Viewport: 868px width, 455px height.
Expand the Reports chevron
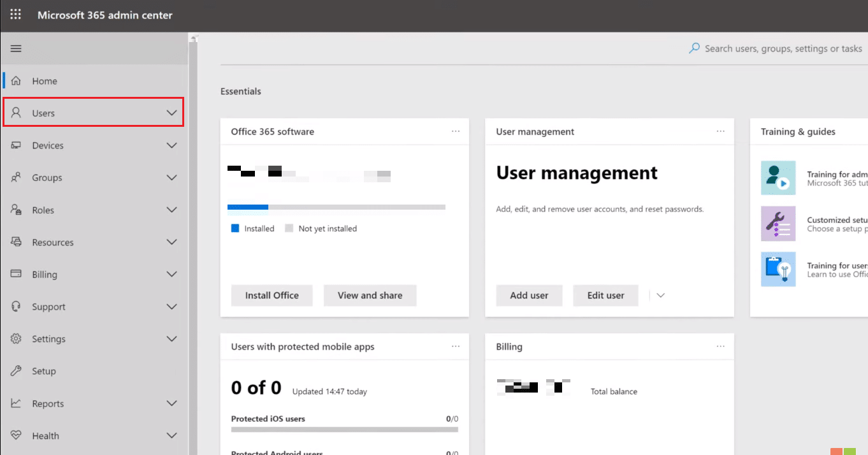click(171, 403)
